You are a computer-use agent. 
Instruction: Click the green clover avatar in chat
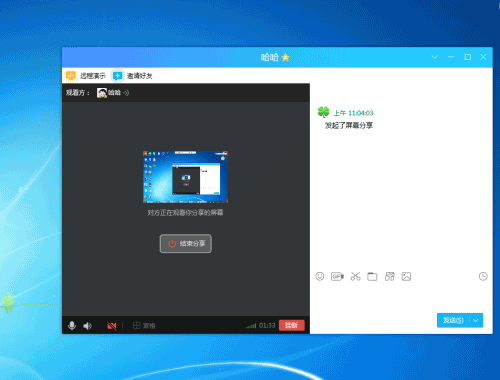click(x=323, y=112)
